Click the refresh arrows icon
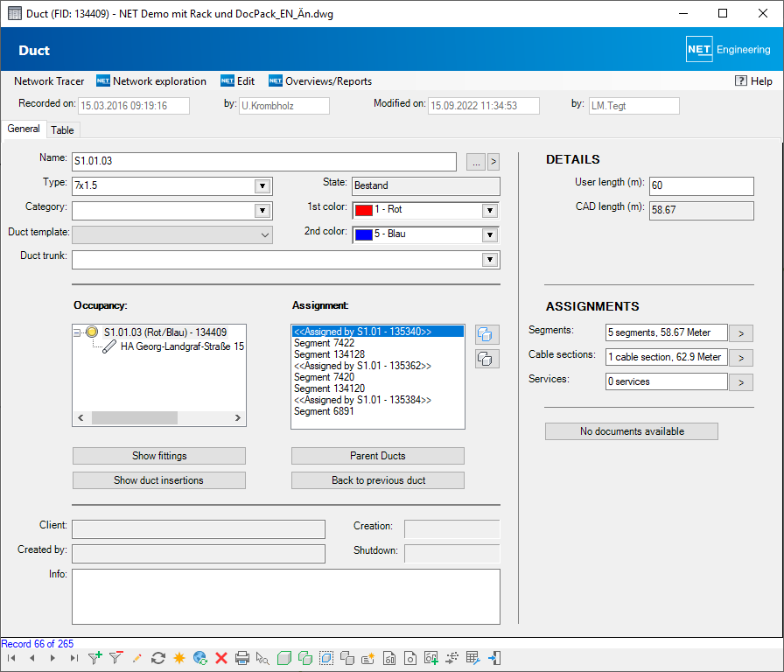Viewport: 784px width, 672px height. (158, 658)
